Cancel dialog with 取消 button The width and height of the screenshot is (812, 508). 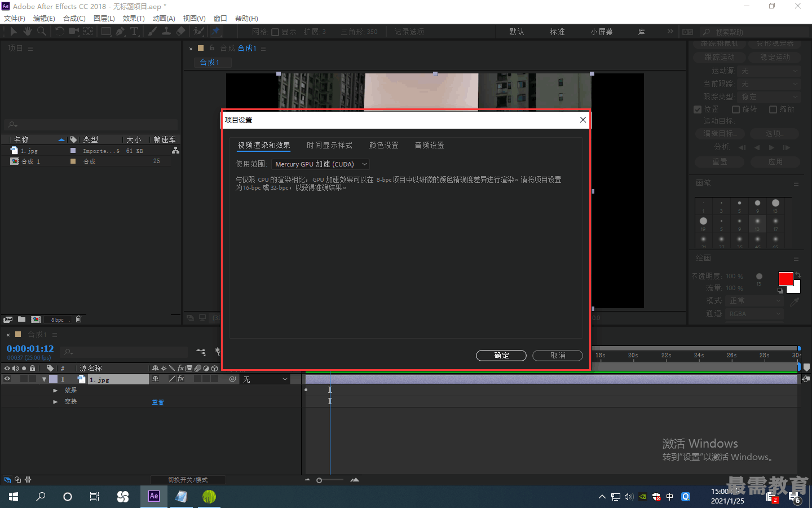[x=558, y=356]
